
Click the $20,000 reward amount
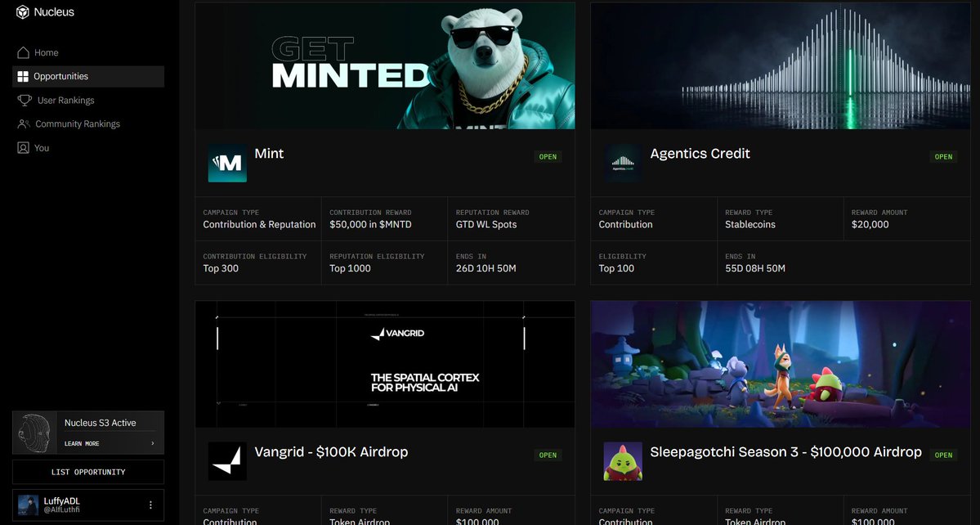(870, 224)
